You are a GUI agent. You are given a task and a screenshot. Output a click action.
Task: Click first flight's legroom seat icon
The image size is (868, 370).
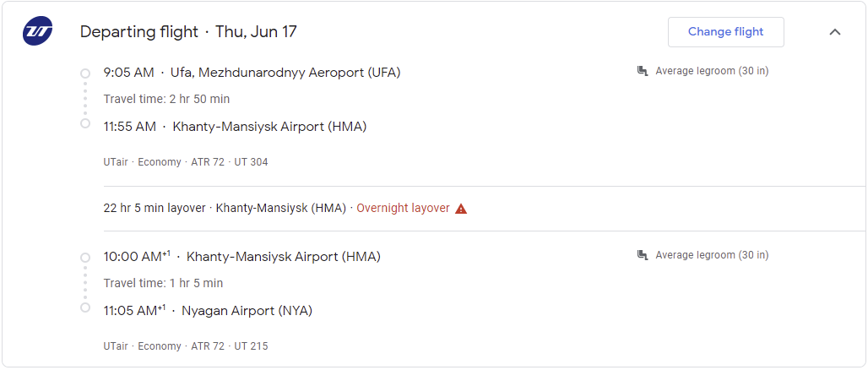tap(643, 71)
